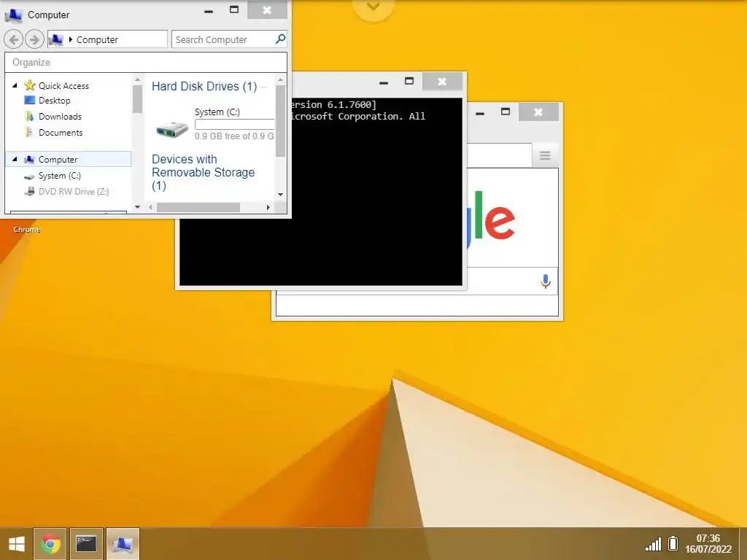Collapse the Computer tree node
The image size is (747, 560).
click(15, 159)
